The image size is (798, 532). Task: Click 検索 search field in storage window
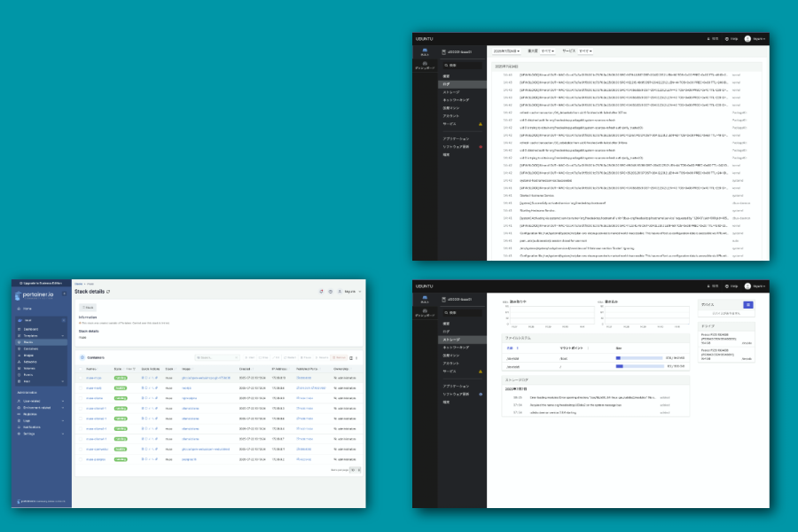pyautogui.click(x=462, y=313)
